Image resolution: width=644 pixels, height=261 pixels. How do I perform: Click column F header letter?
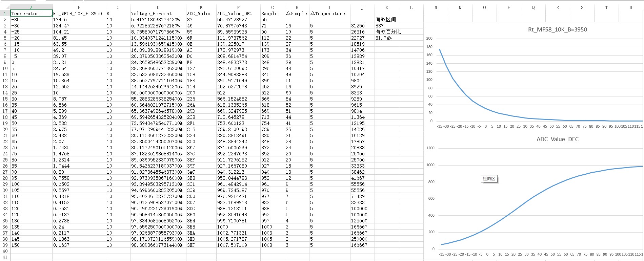pos(238,7)
